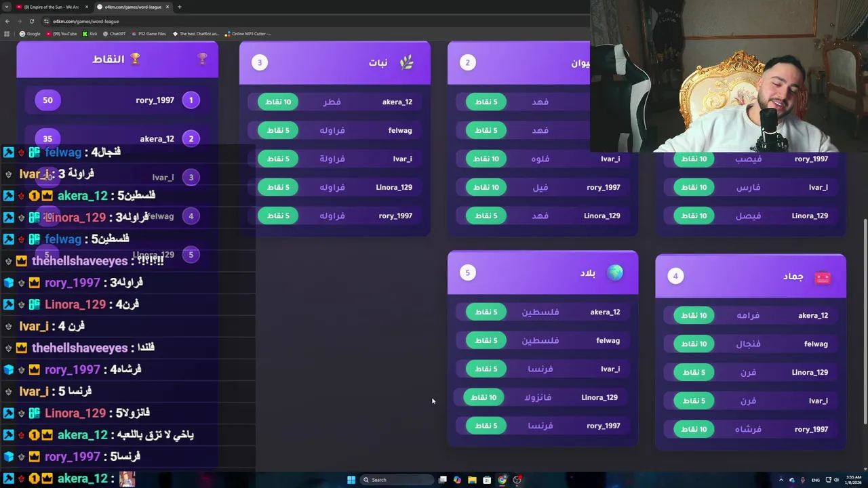This screenshot has height=488, width=868.
Task: Open Microsoft Store from taskbar
Action: [x=487, y=480]
